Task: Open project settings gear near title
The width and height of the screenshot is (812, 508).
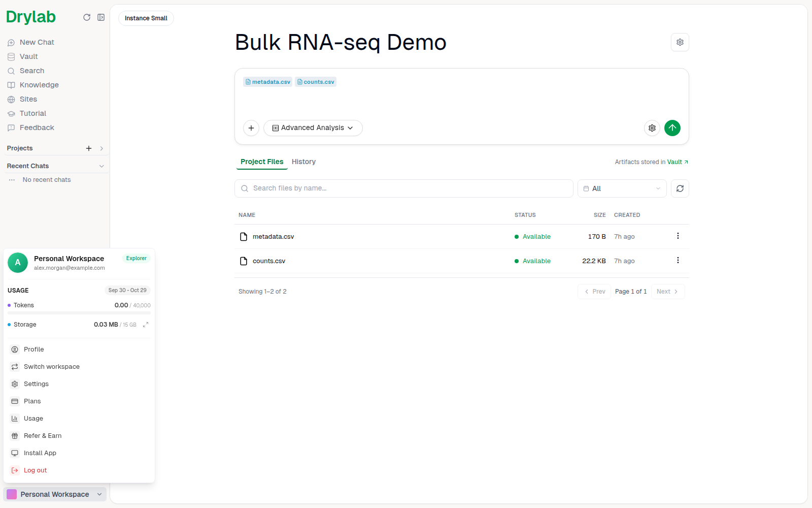Action: 680,42
